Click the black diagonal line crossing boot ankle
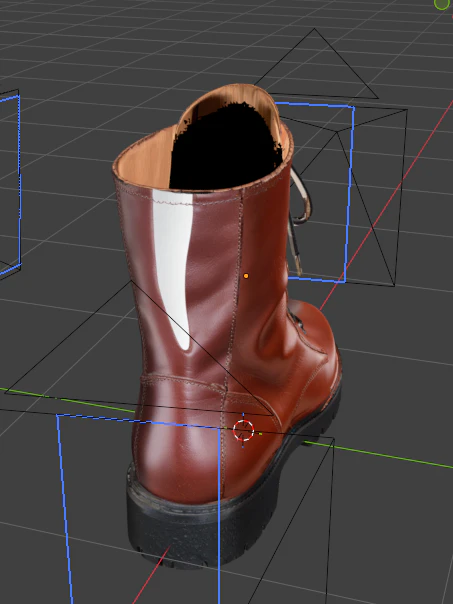This screenshot has height=604, width=453. (x=202, y=349)
